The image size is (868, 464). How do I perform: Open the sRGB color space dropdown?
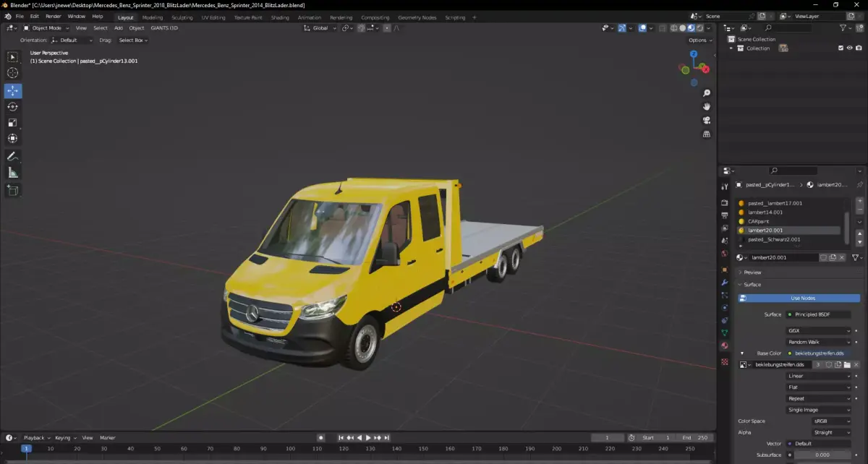click(831, 421)
